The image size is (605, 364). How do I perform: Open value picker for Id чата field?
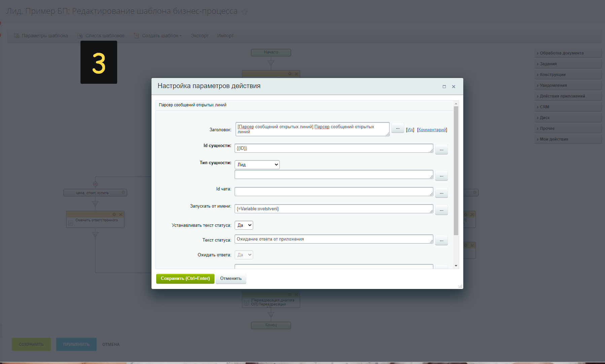pyautogui.click(x=441, y=192)
